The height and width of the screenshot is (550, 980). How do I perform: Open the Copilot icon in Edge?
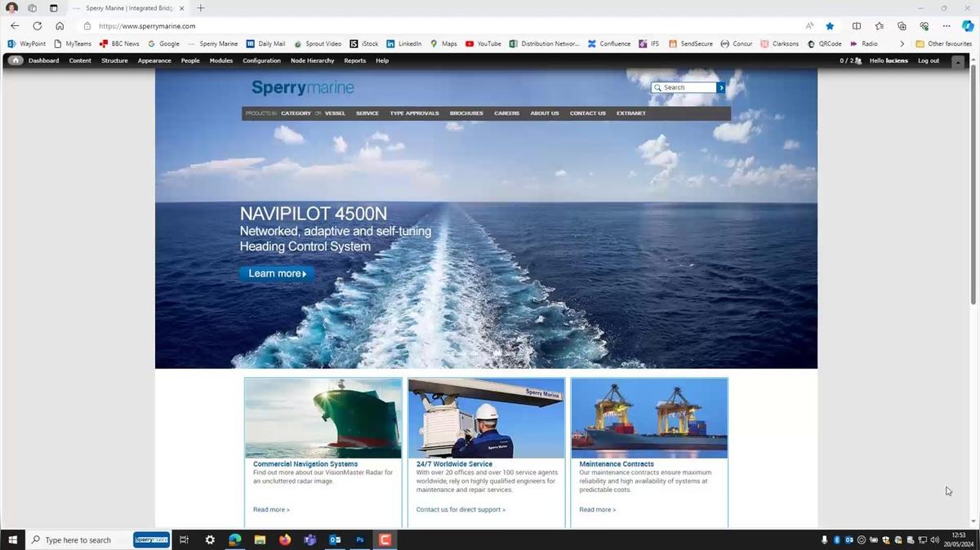(968, 26)
